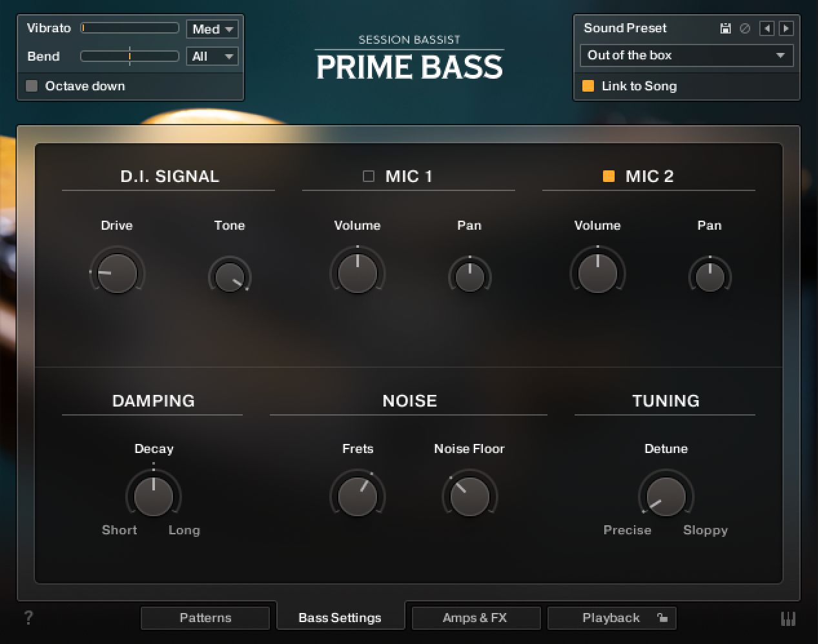Viewport: 818px width, 644px height.
Task: Disable the MIC 2 channel
Action: tap(608, 176)
